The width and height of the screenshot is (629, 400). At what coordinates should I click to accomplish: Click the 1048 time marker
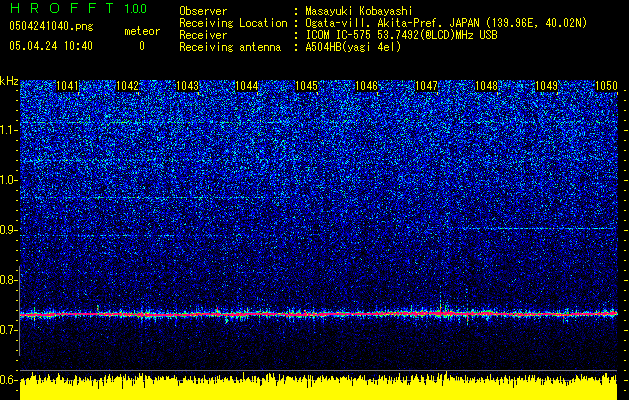pyautogui.click(x=486, y=86)
